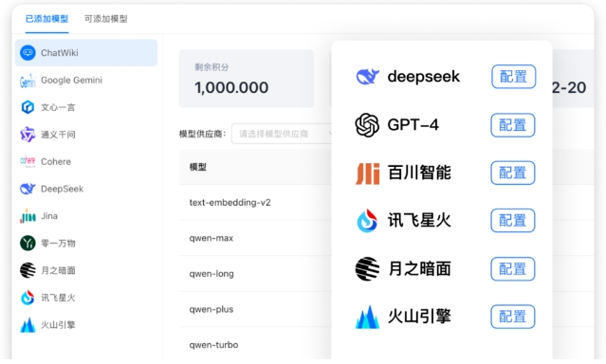Viewport: 606px width, 364px height.
Task: Click the 月之暗面 striped logo in popup card
Action: pos(367,269)
